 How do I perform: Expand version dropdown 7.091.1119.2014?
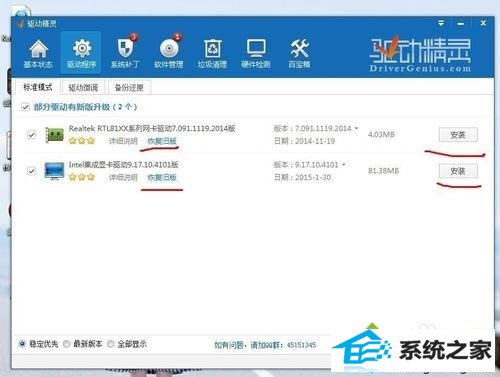tap(356, 128)
